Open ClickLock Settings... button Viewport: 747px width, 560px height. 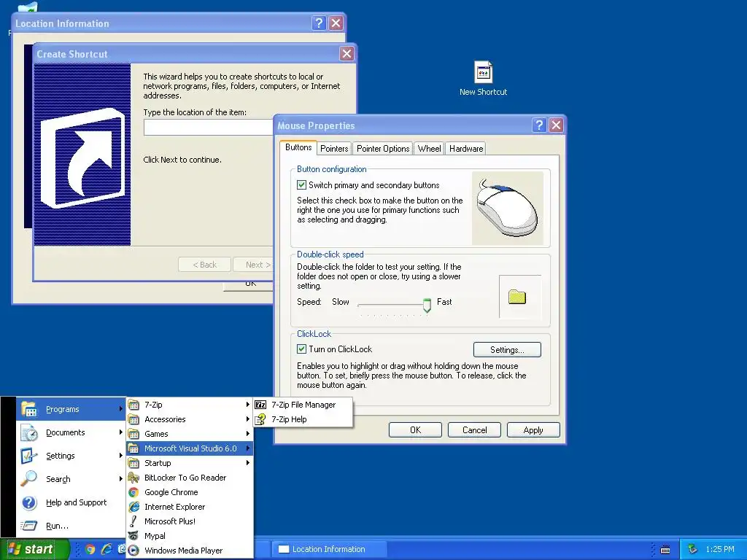(x=507, y=349)
